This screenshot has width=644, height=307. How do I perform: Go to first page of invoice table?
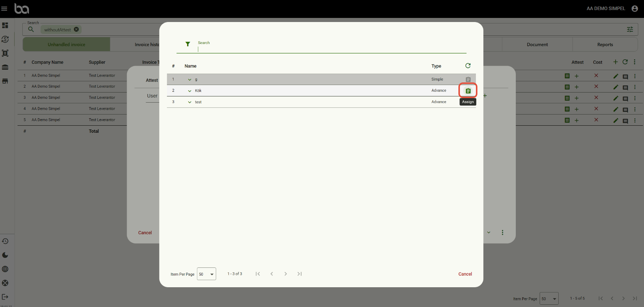coord(600,298)
